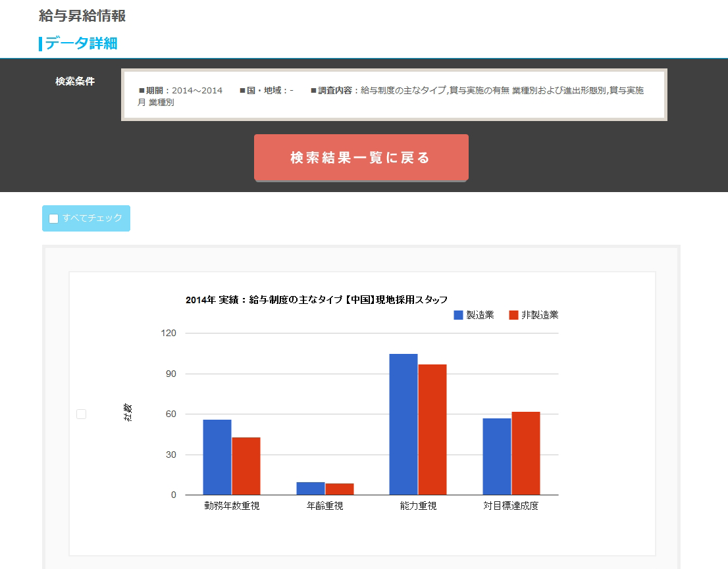Tick the checkbox left of the chart
The height and width of the screenshot is (569, 728).
point(82,414)
